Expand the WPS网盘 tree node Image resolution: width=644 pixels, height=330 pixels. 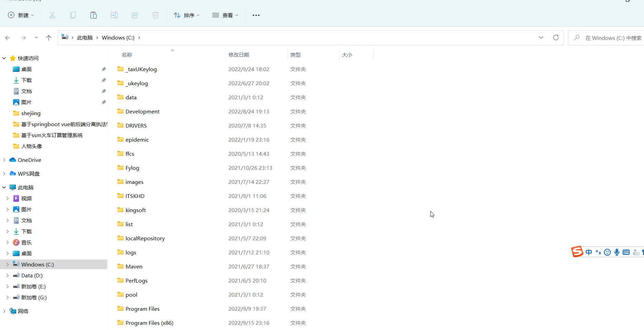[4, 174]
